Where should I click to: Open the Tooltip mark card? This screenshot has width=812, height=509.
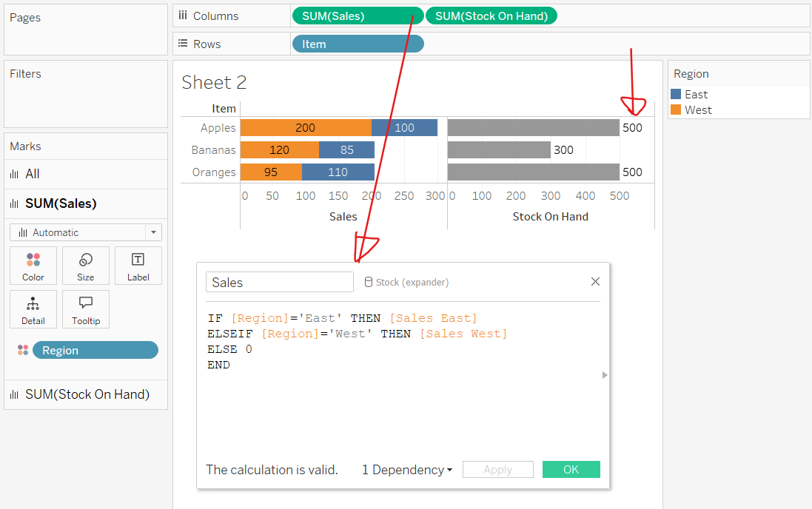[x=85, y=309]
